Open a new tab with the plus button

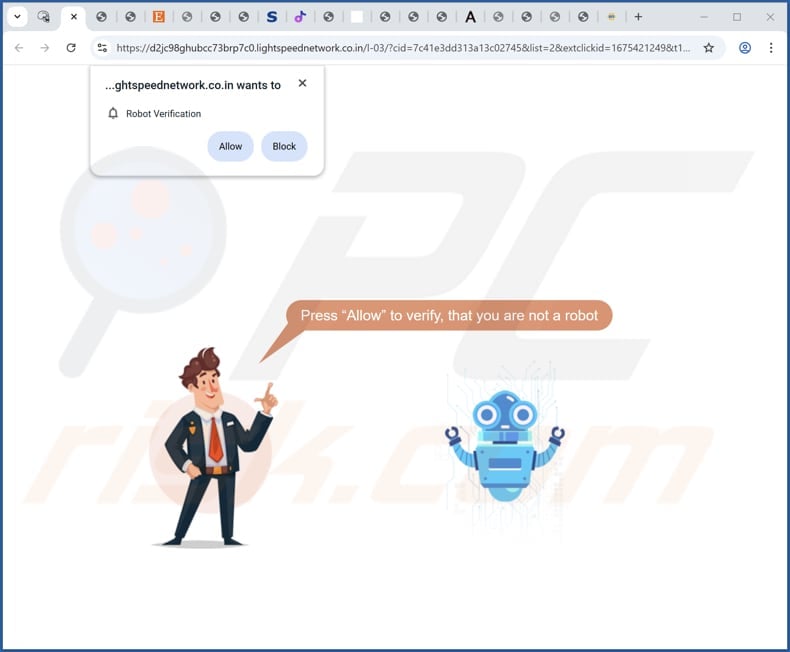coord(638,17)
